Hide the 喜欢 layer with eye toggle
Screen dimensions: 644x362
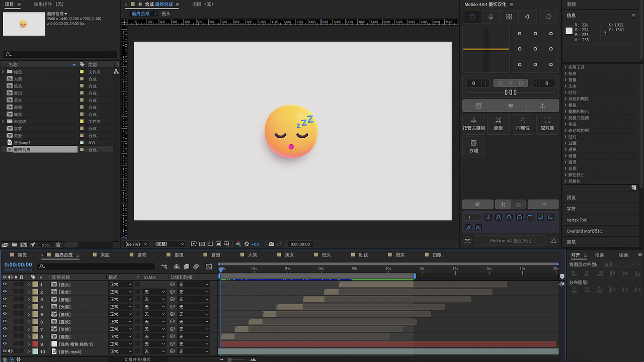pos(5,322)
